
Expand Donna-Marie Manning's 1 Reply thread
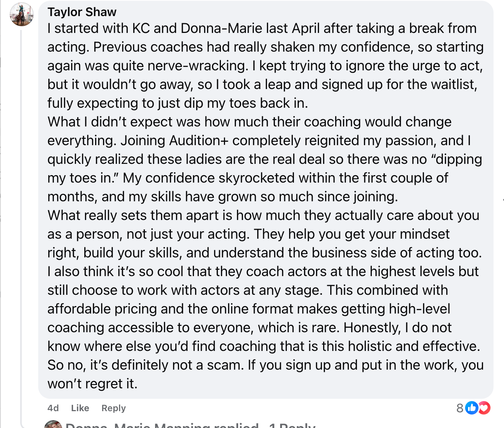[292, 425]
